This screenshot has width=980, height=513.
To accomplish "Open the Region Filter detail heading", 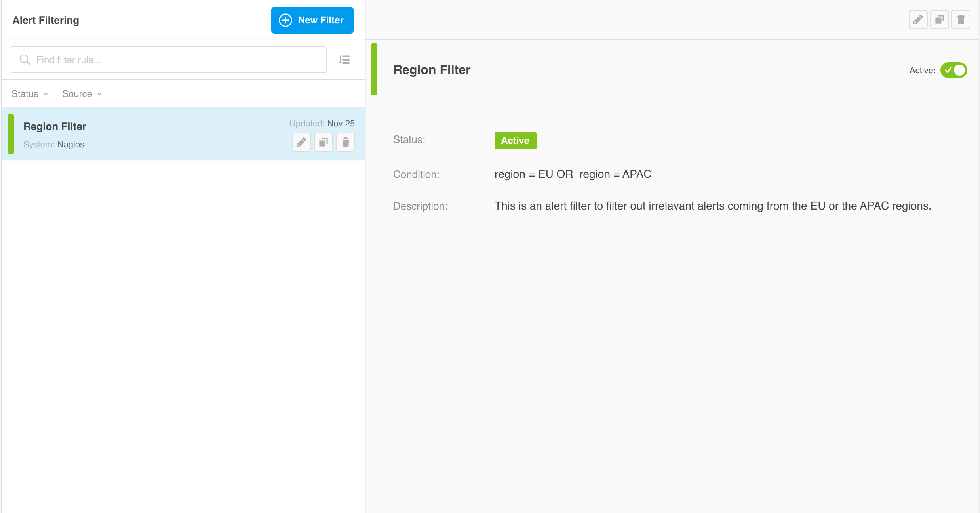I will pos(432,70).
